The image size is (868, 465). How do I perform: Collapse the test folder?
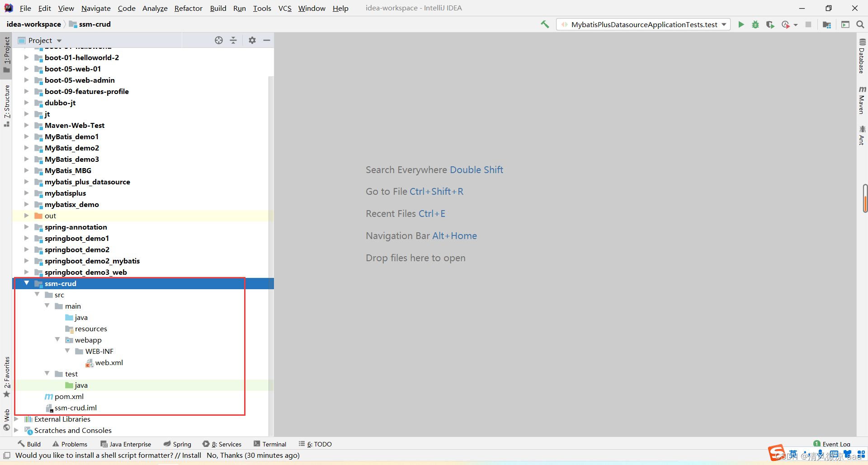47,374
